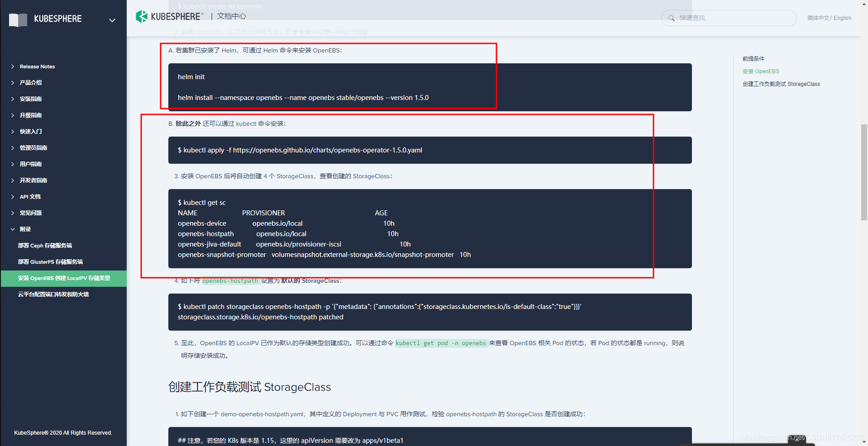Expand the 管理员指南 chevron
Viewport: 868px width, 446px height.
coord(13,148)
